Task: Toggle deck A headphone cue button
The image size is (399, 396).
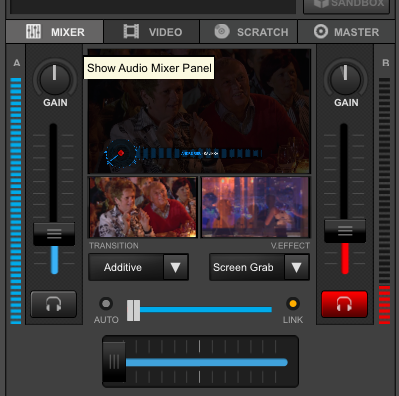Action: click(x=53, y=304)
